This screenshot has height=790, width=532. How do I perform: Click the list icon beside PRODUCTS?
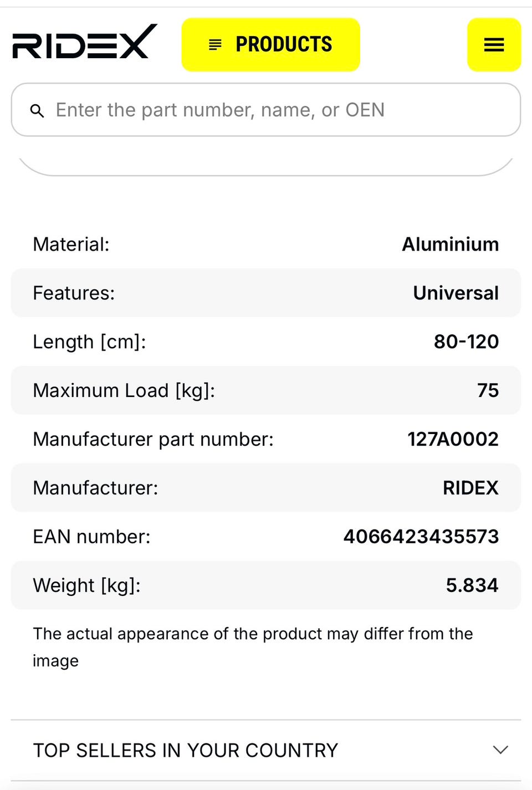tap(215, 44)
